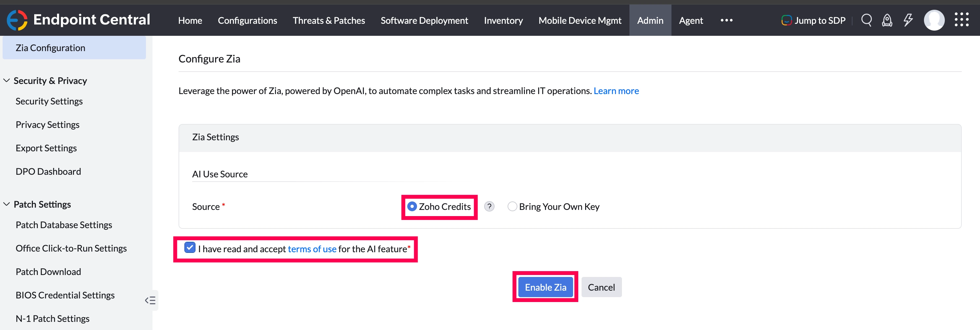Click the Endpoint Central logo icon
Screen dimensions: 980x330
pos(17,20)
